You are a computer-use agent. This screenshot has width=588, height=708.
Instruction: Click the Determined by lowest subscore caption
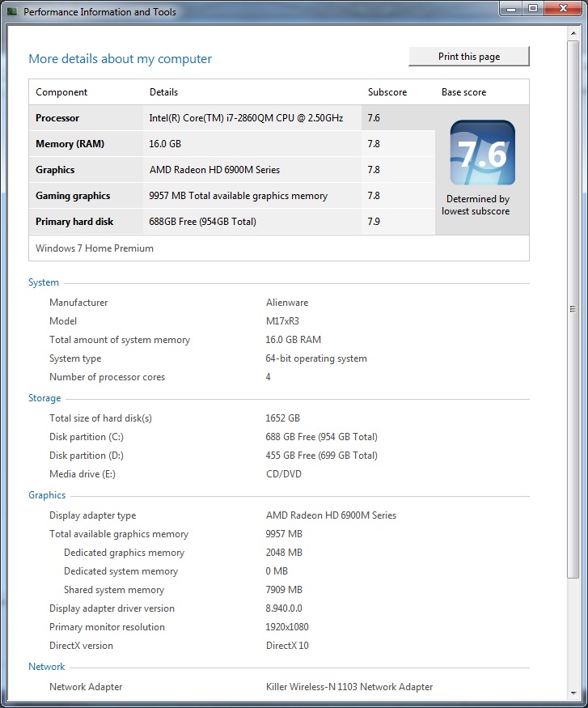tap(476, 205)
